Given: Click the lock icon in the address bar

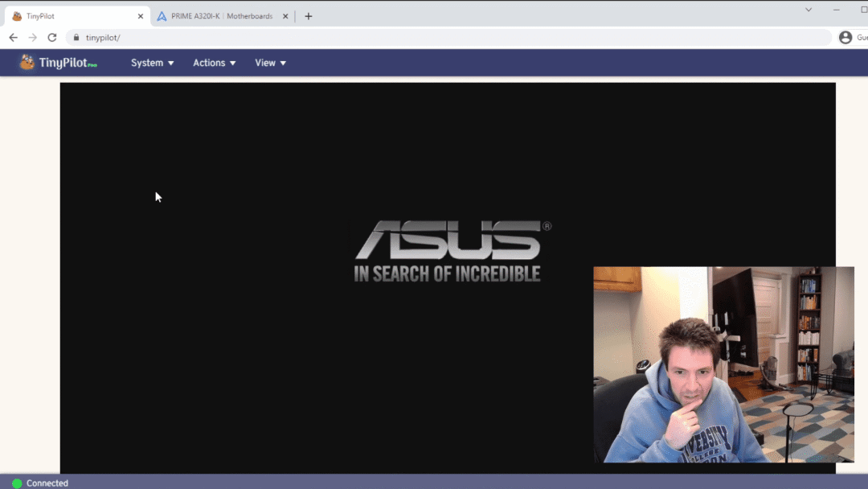Looking at the screenshot, I should coord(76,38).
